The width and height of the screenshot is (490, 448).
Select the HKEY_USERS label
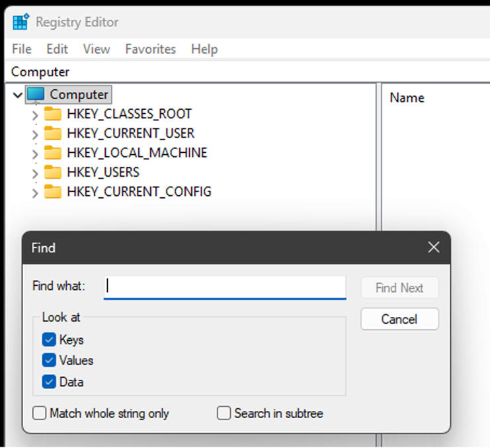point(103,172)
